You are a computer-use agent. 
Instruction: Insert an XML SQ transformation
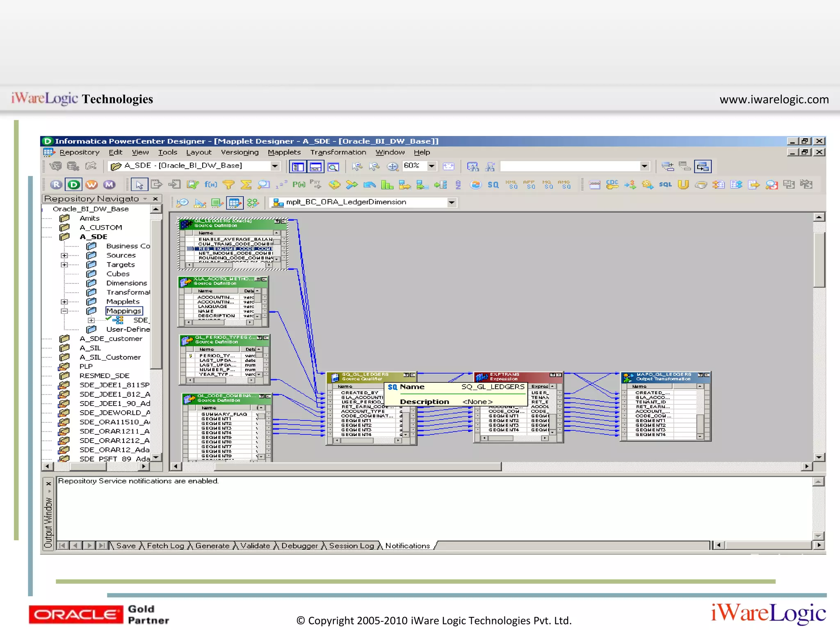[511, 185]
